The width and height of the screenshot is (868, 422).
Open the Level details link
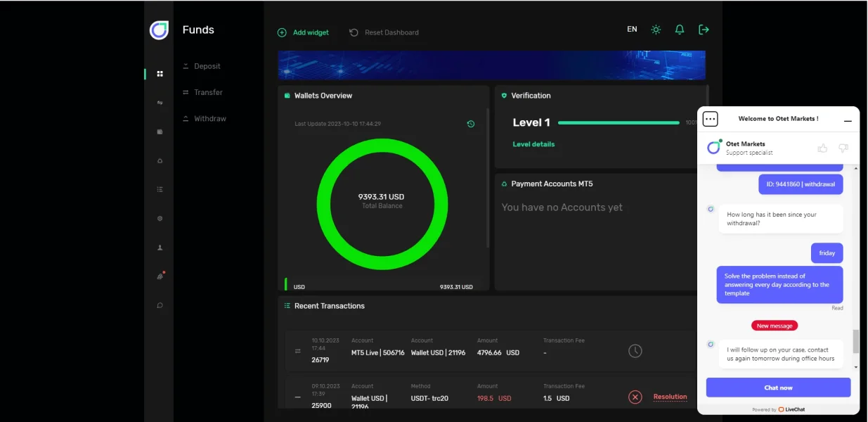(533, 144)
